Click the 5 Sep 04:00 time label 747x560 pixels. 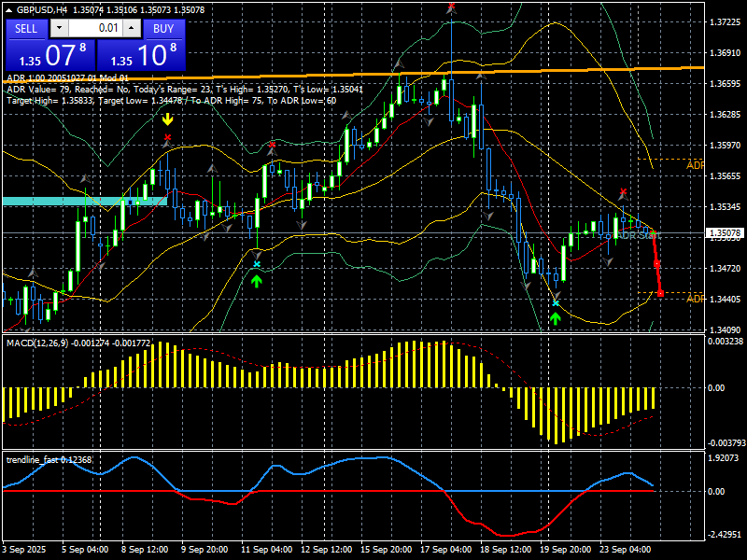click(x=85, y=549)
